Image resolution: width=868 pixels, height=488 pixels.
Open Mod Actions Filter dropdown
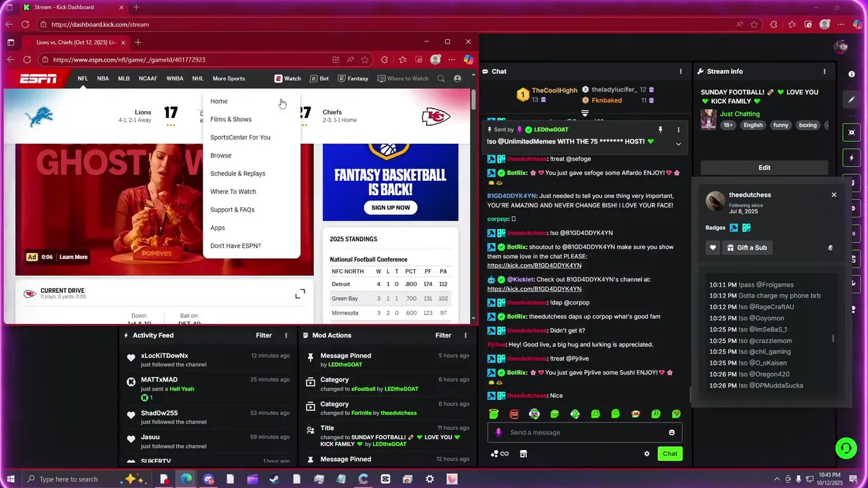tap(443, 335)
